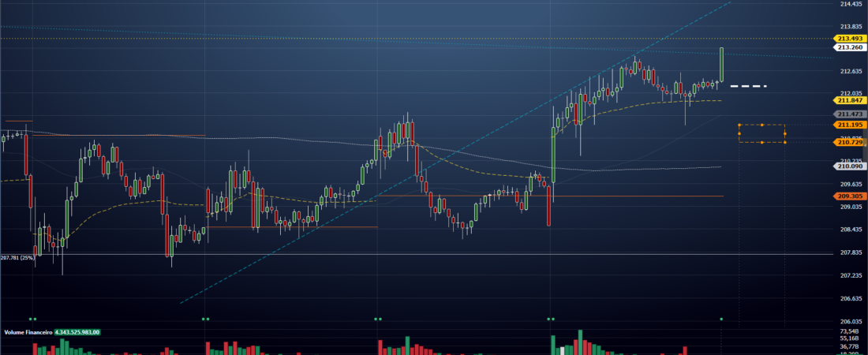The width and height of the screenshot is (868, 355).
Task: Click the single green dot under last candle
Action: tap(720, 319)
